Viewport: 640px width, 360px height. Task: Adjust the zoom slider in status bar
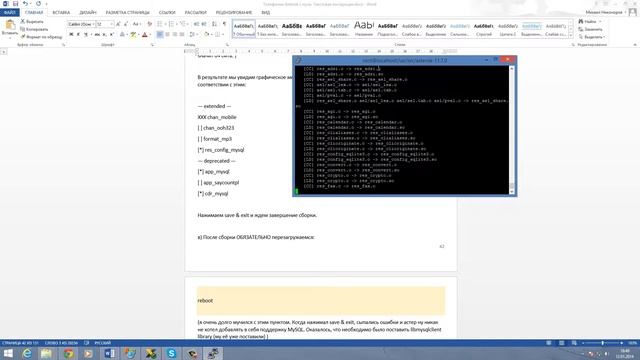602,343
